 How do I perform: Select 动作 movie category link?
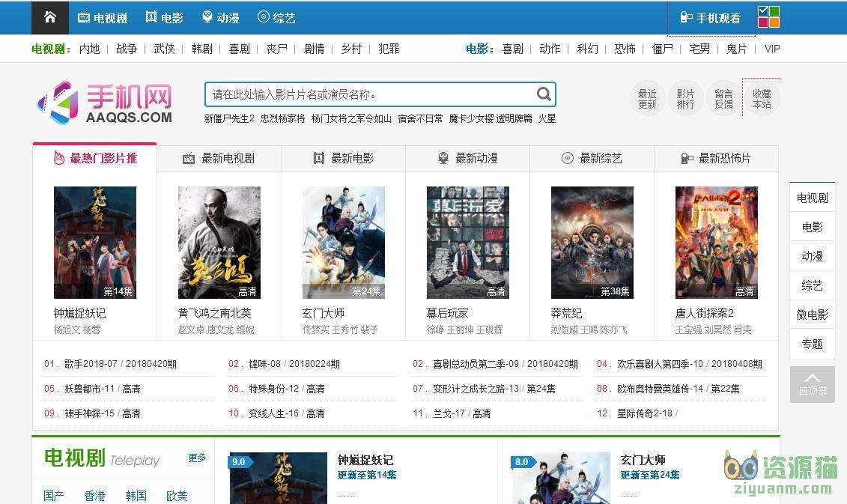pyautogui.click(x=550, y=49)
